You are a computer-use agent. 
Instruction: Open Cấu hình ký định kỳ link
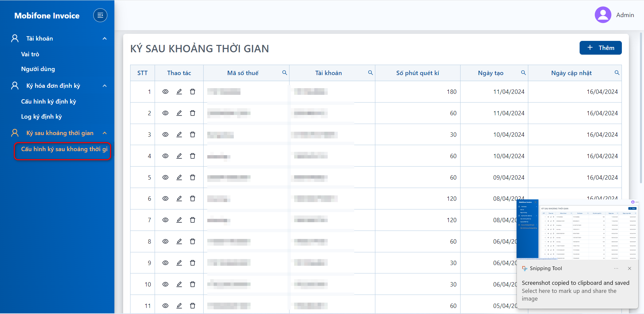click(49, 102)
